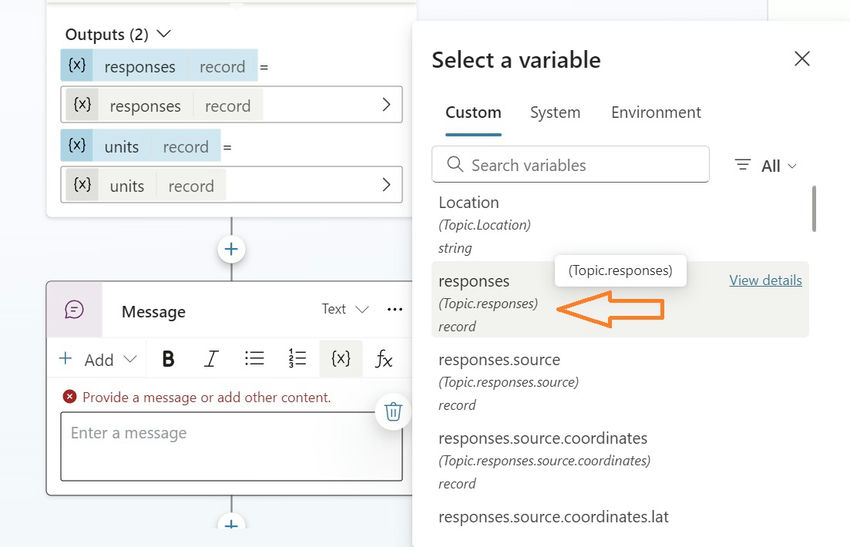
Task: Switch to the System tab
Action: coord(555,113)
